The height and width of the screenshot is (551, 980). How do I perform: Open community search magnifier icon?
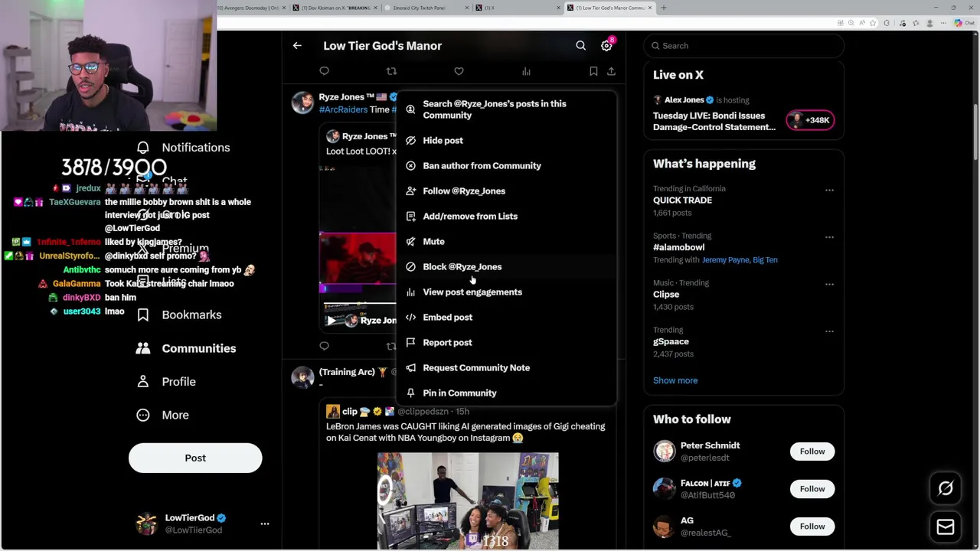580,46
